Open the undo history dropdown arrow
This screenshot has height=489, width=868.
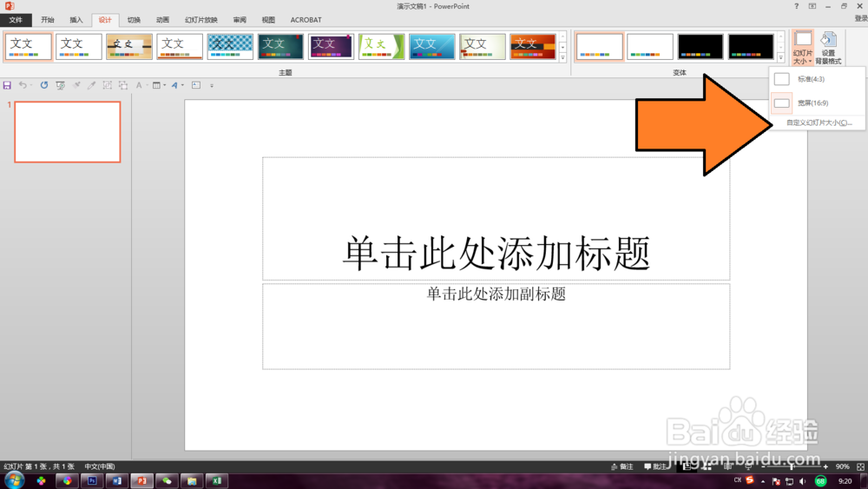tap(31, 85)
